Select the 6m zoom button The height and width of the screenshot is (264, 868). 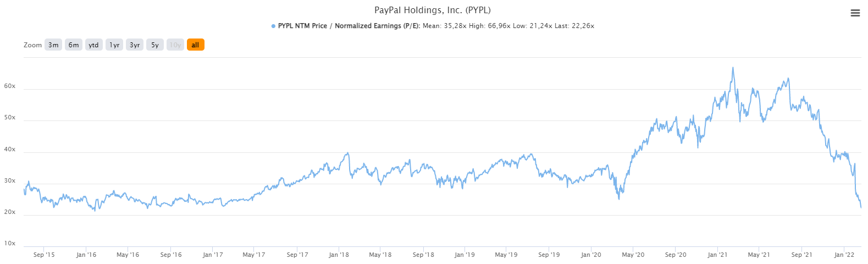(74, 45)
